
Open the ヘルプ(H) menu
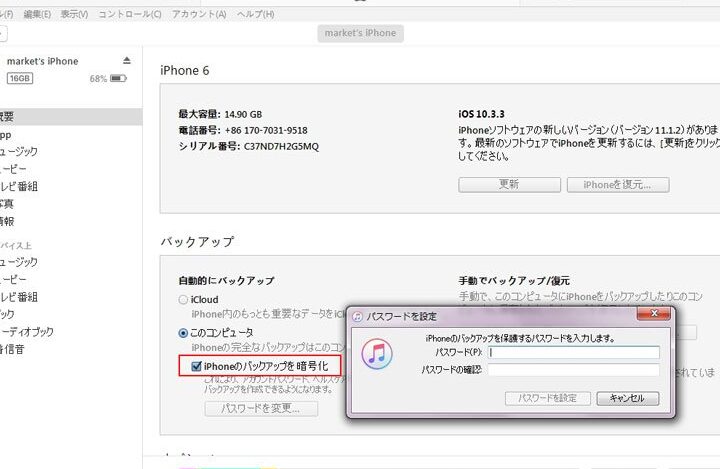[x=256, y=14]
